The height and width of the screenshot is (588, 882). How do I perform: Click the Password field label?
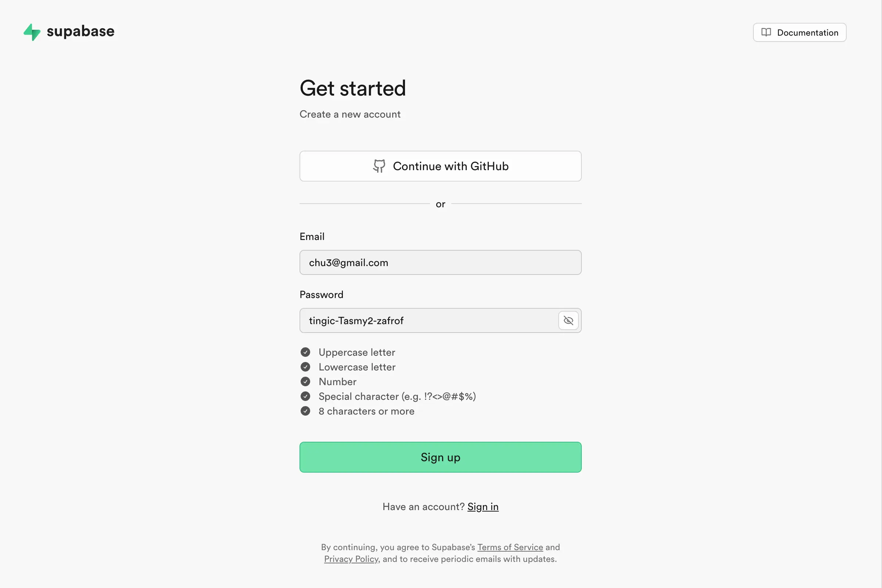(x=321, y=295)
